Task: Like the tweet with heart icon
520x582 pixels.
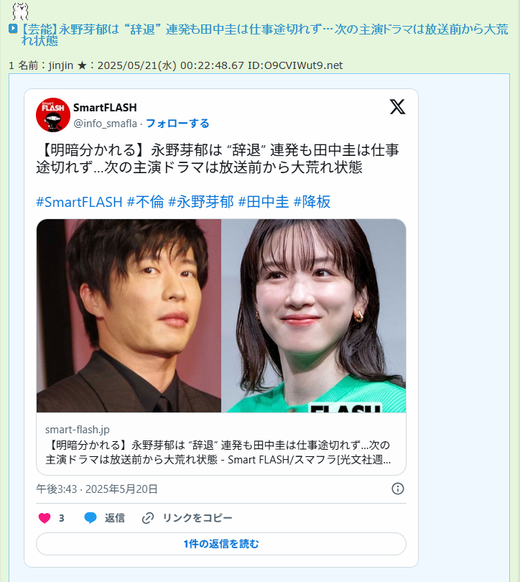Action: click(x=45, y=518)
